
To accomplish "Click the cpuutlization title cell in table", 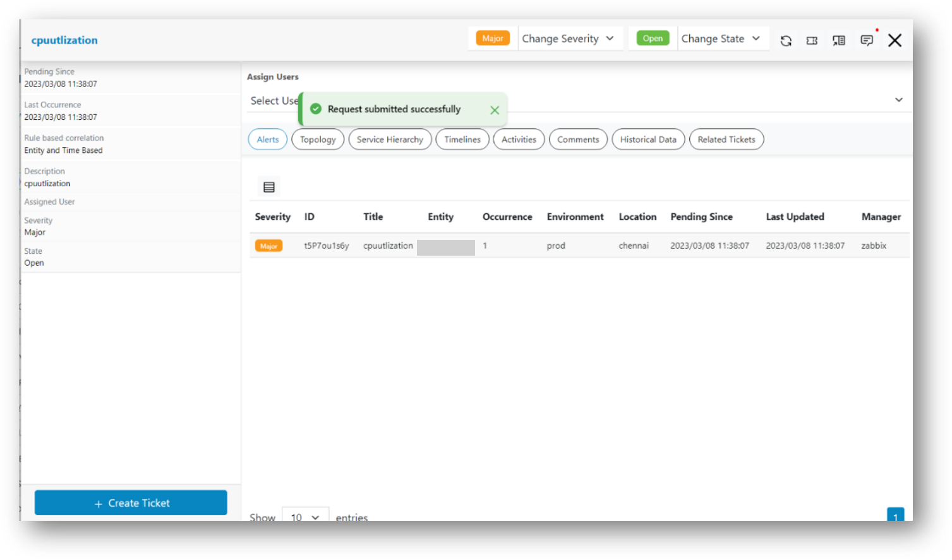I will coord(388,246).
